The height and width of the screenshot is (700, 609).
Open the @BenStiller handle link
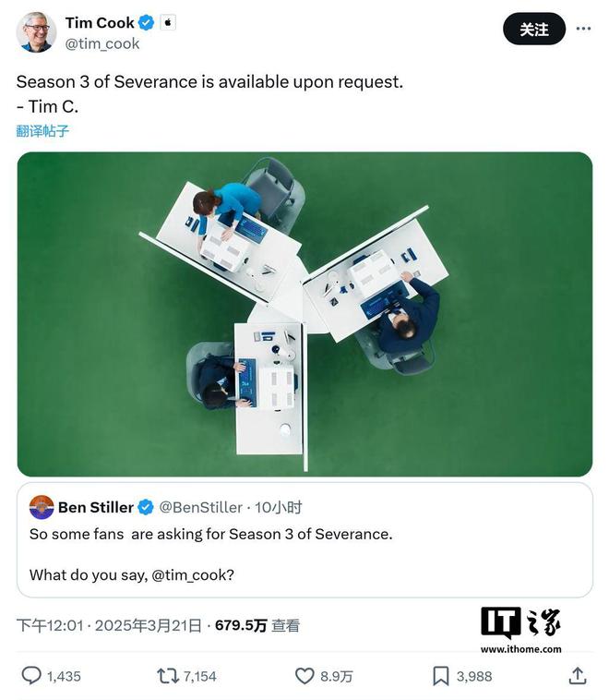coord(201,508)
